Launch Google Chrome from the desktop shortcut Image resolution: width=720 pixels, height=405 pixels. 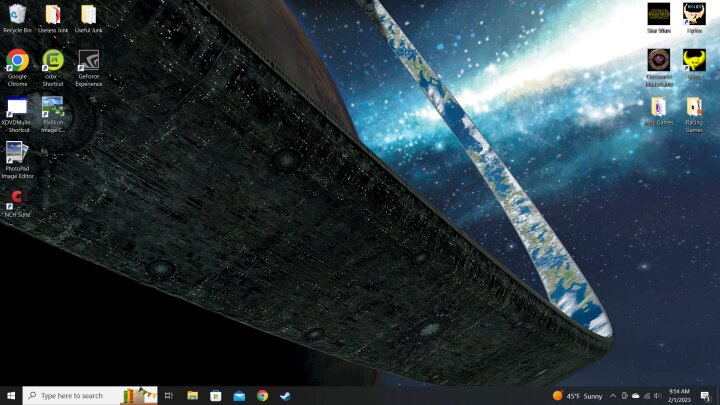pos(17,68)
